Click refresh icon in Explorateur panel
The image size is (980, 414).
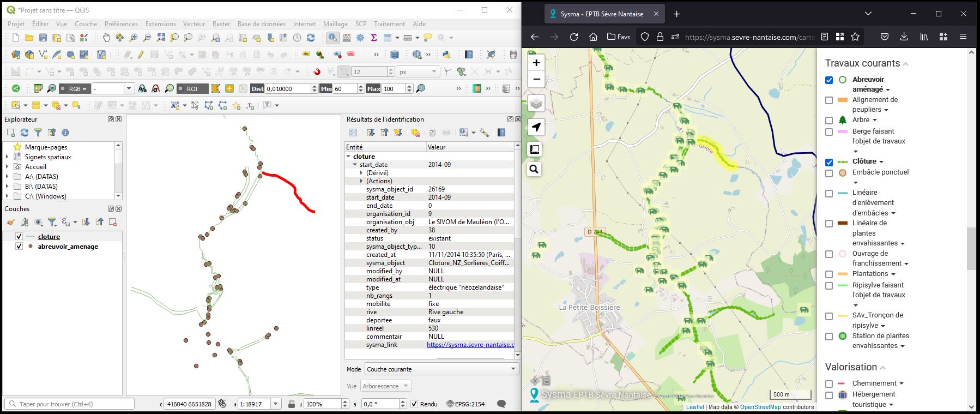[x=25, y=133]
